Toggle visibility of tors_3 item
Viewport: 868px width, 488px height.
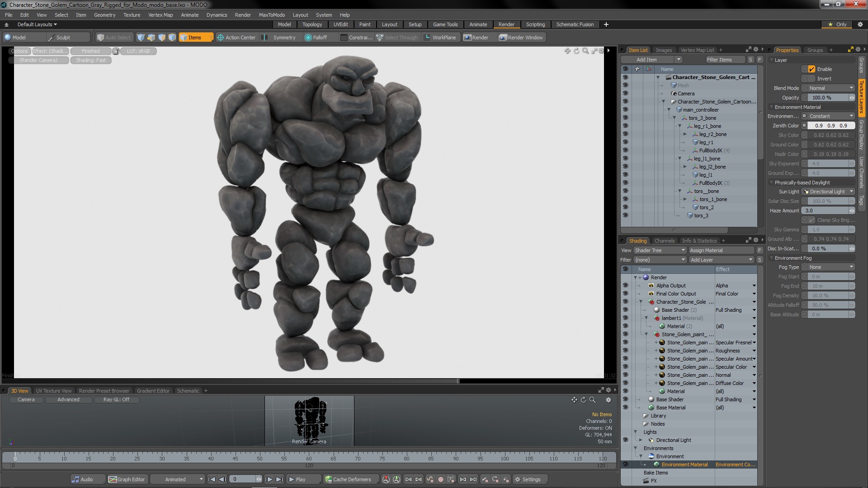click(625, 216)
